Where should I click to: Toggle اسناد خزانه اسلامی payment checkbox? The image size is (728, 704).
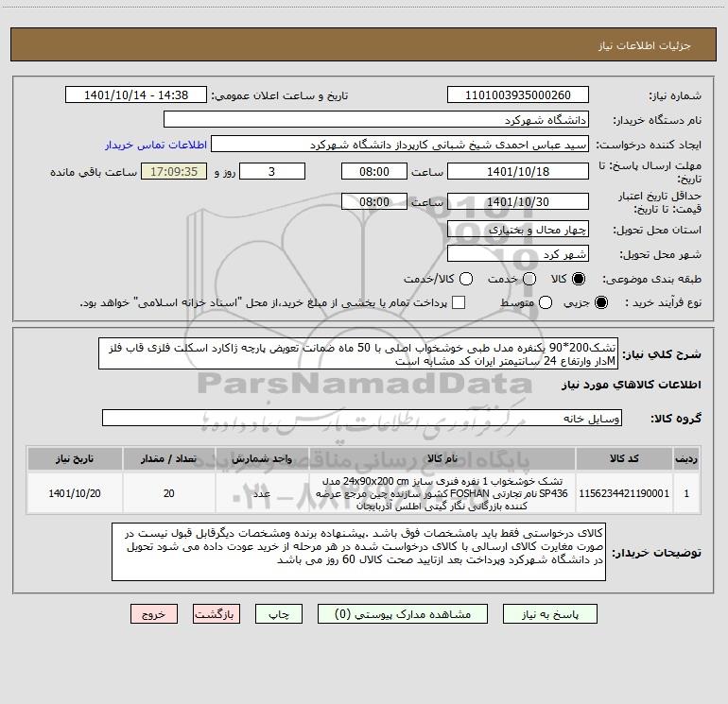coord(459,302)
